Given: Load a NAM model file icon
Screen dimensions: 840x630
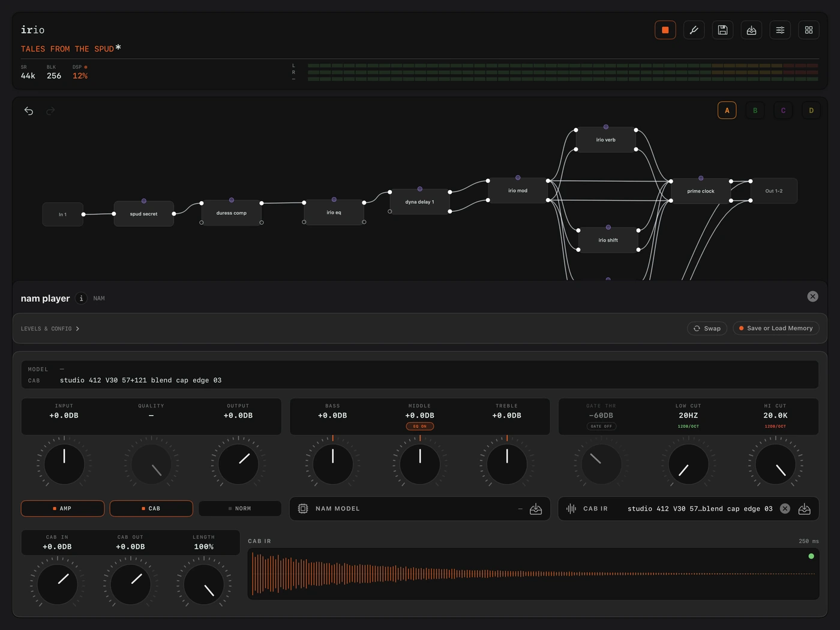Looking at the screenshot, I should (536, 509).
